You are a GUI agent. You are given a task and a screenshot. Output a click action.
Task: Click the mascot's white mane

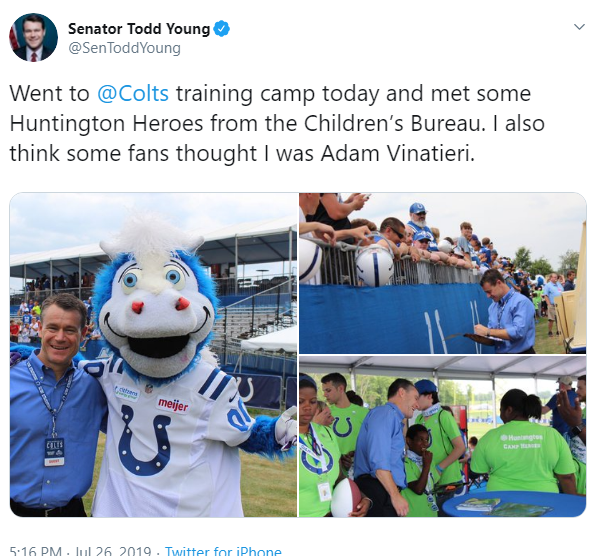[152, 241]
